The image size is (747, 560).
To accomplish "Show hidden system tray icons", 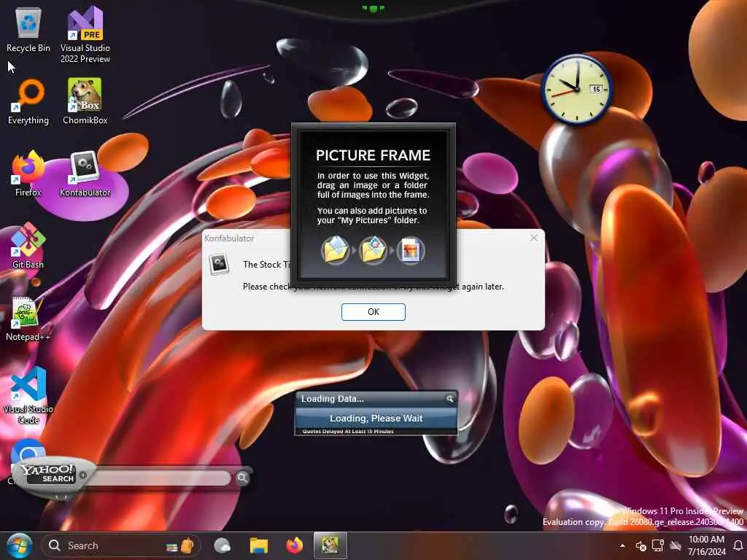I will (622, 545).
